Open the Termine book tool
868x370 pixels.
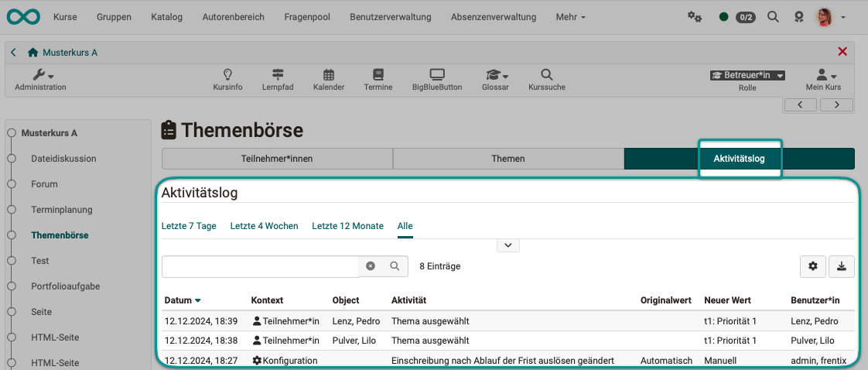tap(378, 80)
